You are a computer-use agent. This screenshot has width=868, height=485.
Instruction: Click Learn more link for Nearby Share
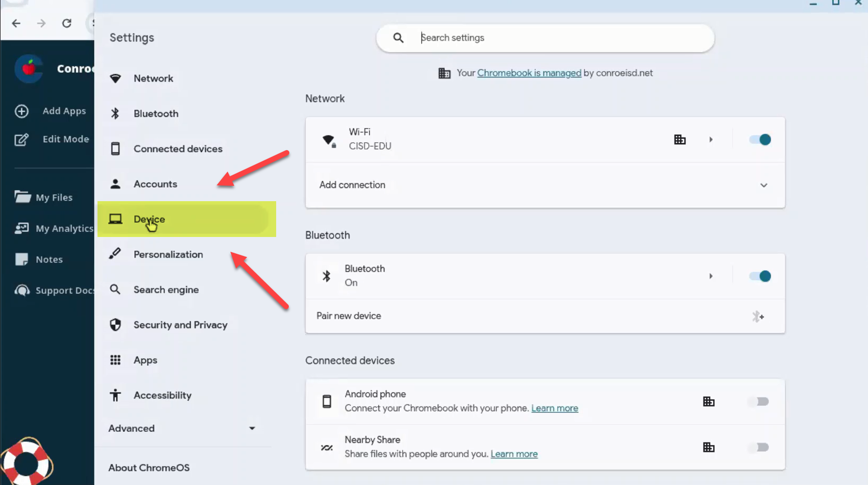(x=514, y=454)
